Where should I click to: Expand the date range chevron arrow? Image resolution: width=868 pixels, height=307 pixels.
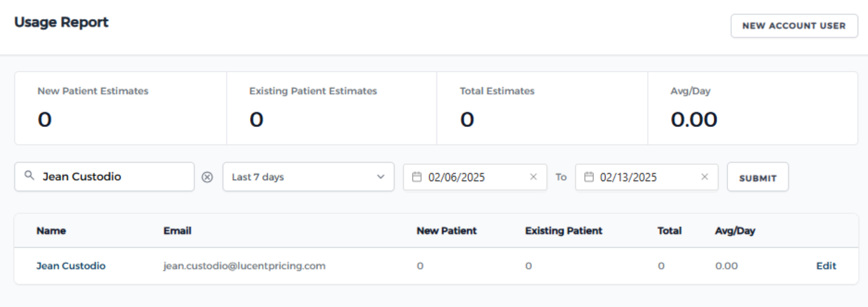381,177
